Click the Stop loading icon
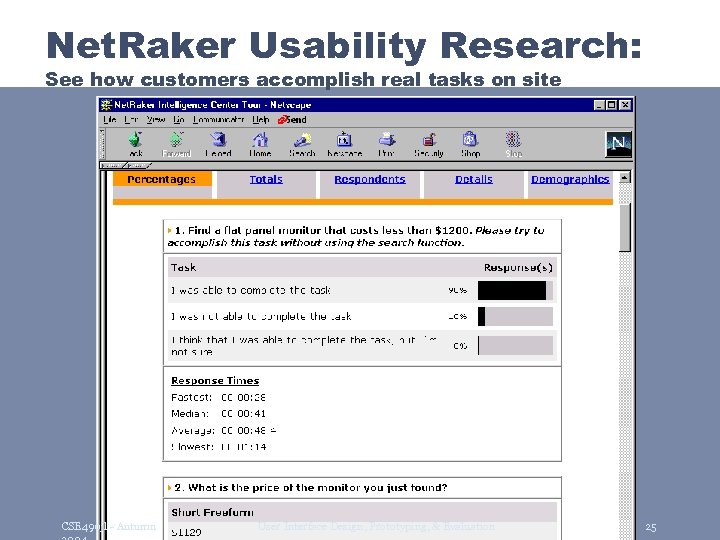This screenshot has height=540, width=720. [x=513, y=144]
